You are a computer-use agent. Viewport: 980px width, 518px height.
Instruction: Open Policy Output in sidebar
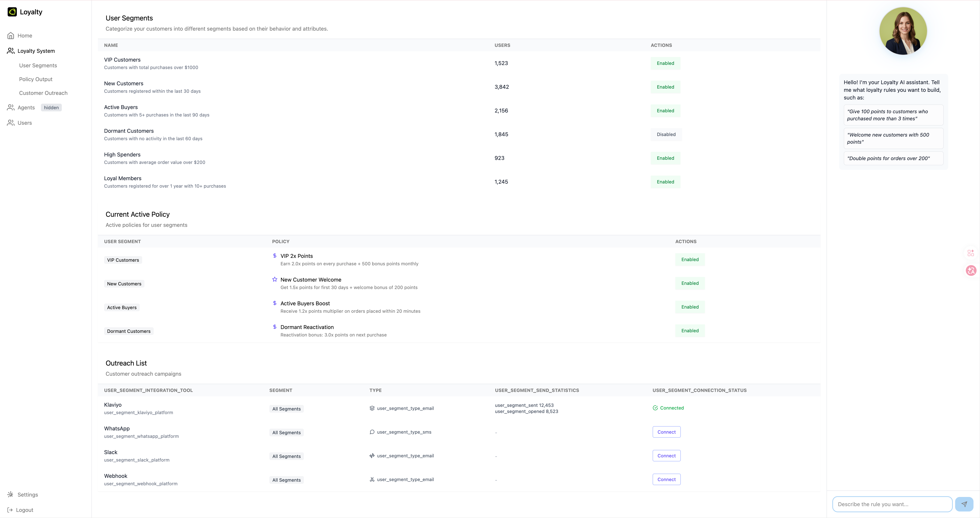36,79
